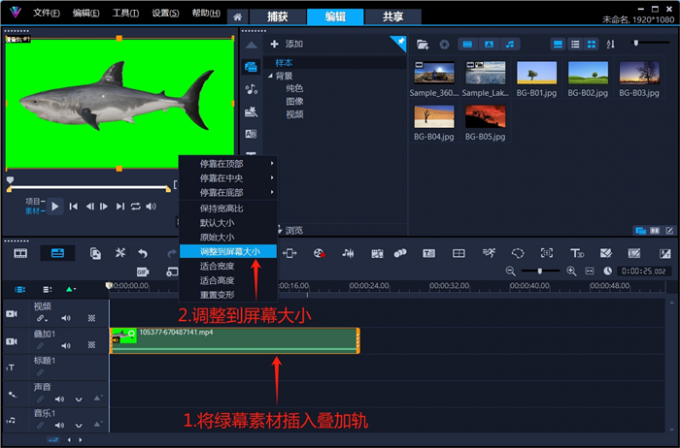Screen dimensions: 680x448
Task: Open the mask creator lasso tool
Action: [518, 253]
